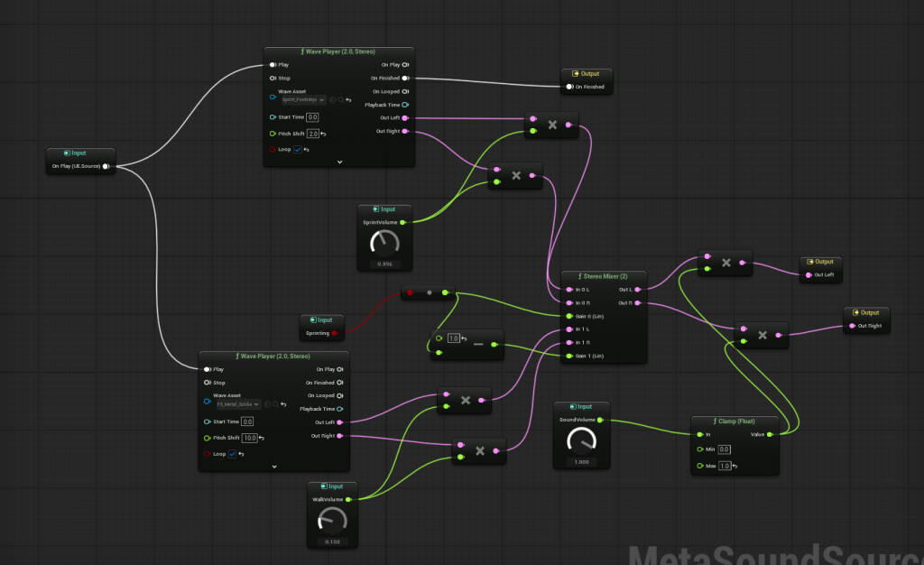
Task: Click the Gain 0 (Lin) pin on the Stereo Mixer
Action: point(568,316)
